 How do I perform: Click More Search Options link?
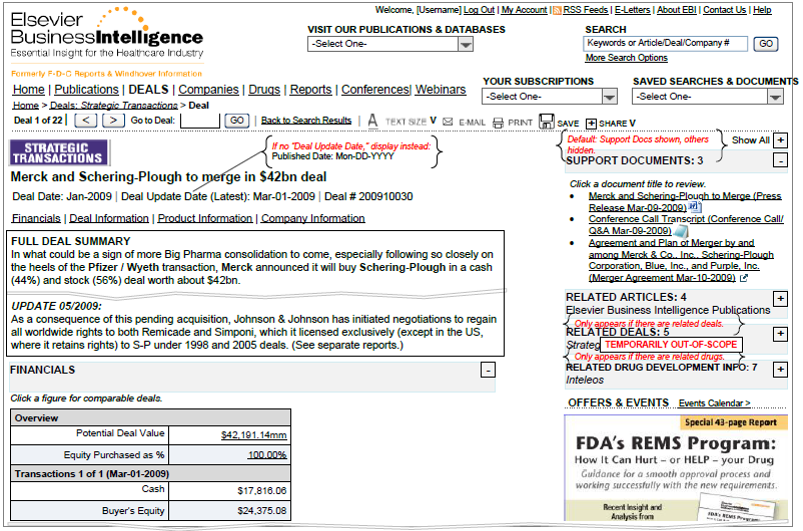click(x=626, y=58)
